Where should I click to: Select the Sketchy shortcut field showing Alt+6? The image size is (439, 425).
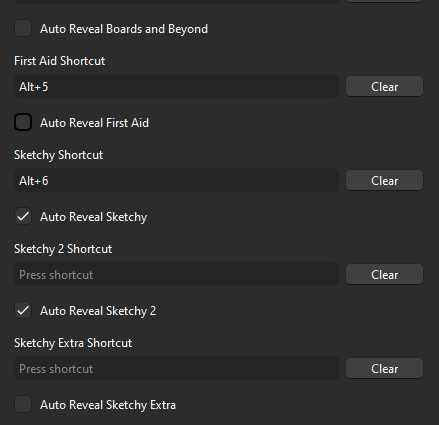tap(176, 180)
